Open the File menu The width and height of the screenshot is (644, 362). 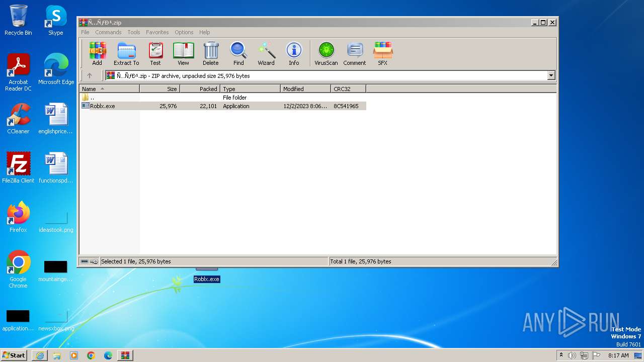tap(85, 32)
